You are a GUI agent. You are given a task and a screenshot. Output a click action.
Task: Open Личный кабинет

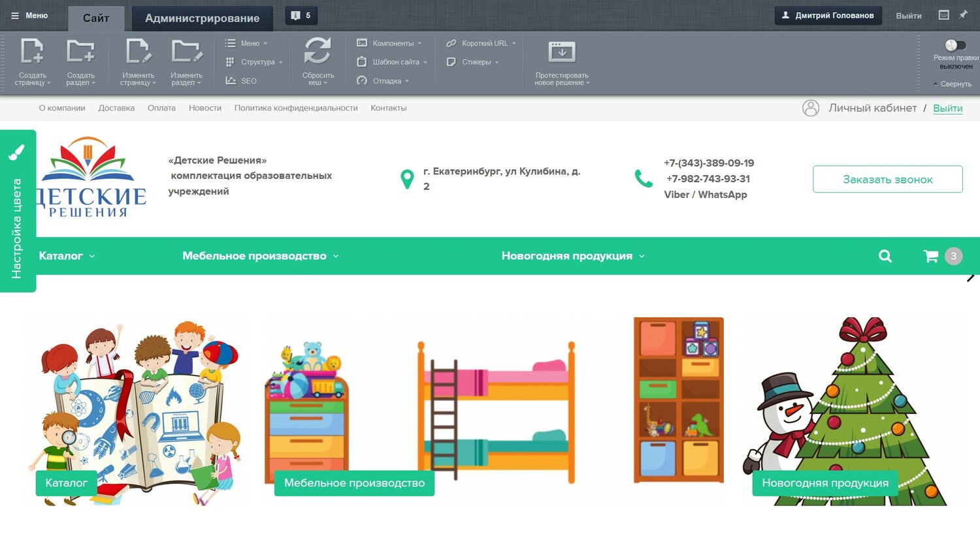tap(873, 108)
